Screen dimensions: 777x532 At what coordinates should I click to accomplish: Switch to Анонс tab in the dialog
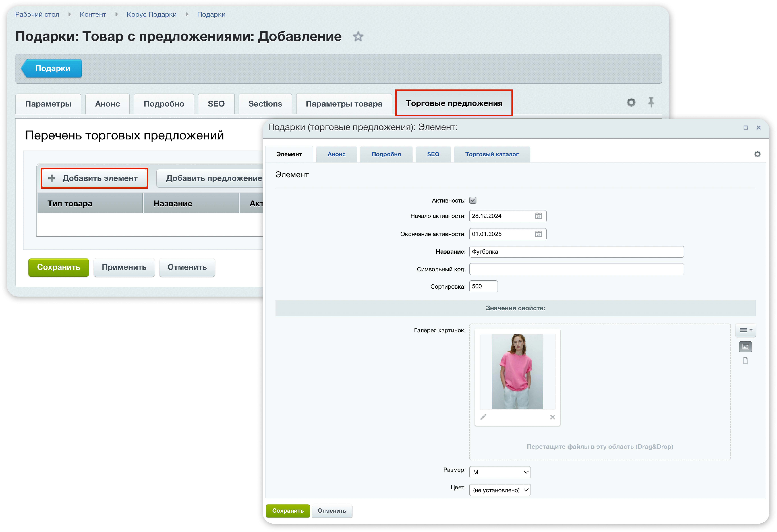336,154
